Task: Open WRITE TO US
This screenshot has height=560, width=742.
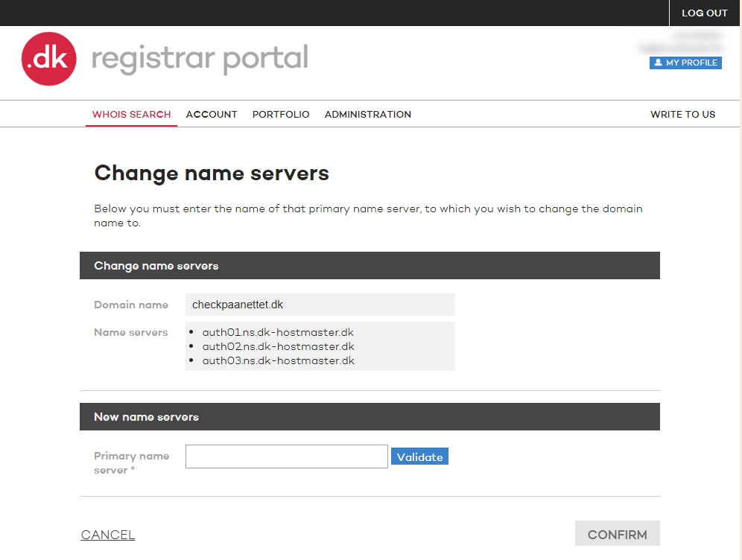Action: click(682, 114)
